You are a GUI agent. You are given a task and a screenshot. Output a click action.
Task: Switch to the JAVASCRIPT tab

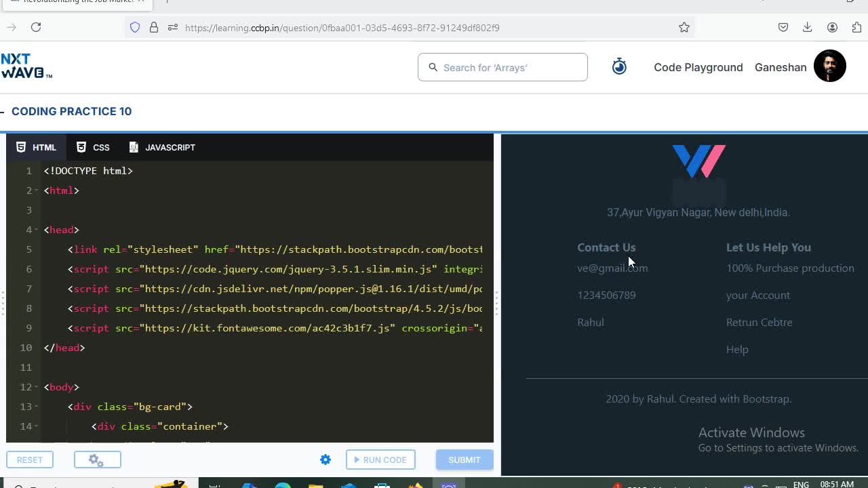162,147
